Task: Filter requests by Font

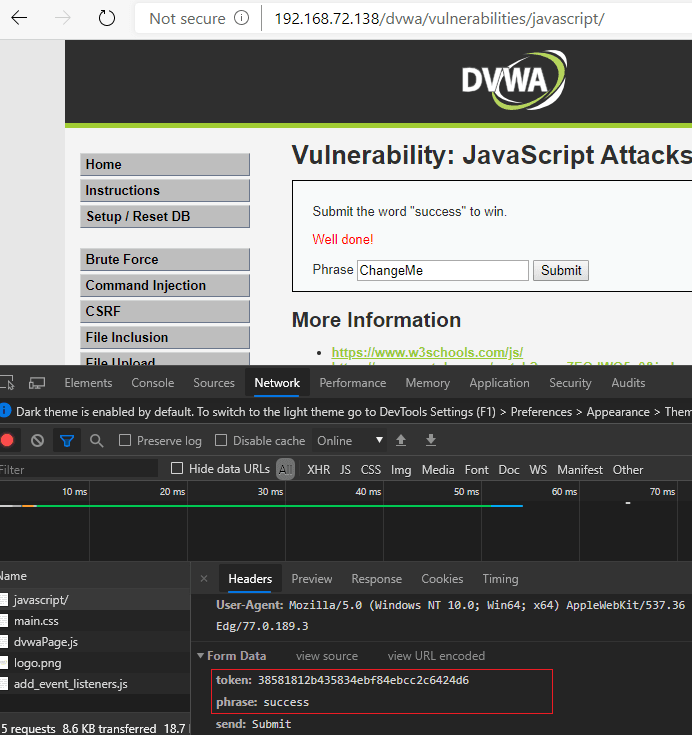Action: tap(476, 470)
